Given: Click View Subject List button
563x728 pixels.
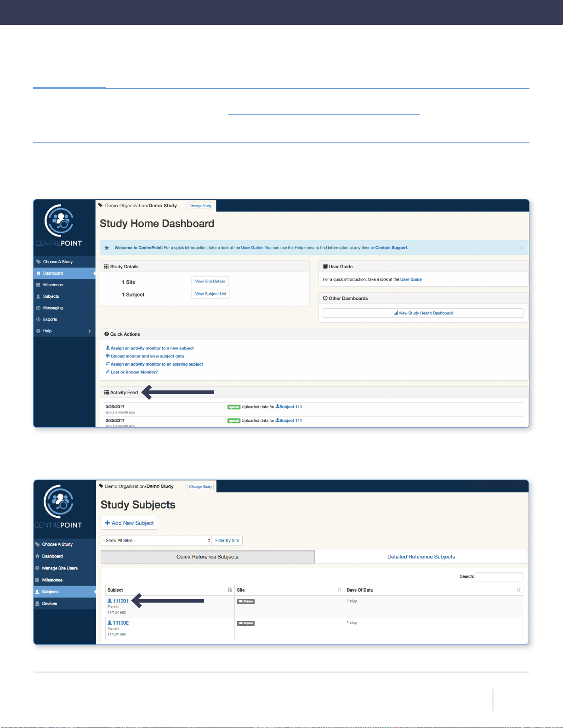Looking at the screenshot, I should click(210, 294).
